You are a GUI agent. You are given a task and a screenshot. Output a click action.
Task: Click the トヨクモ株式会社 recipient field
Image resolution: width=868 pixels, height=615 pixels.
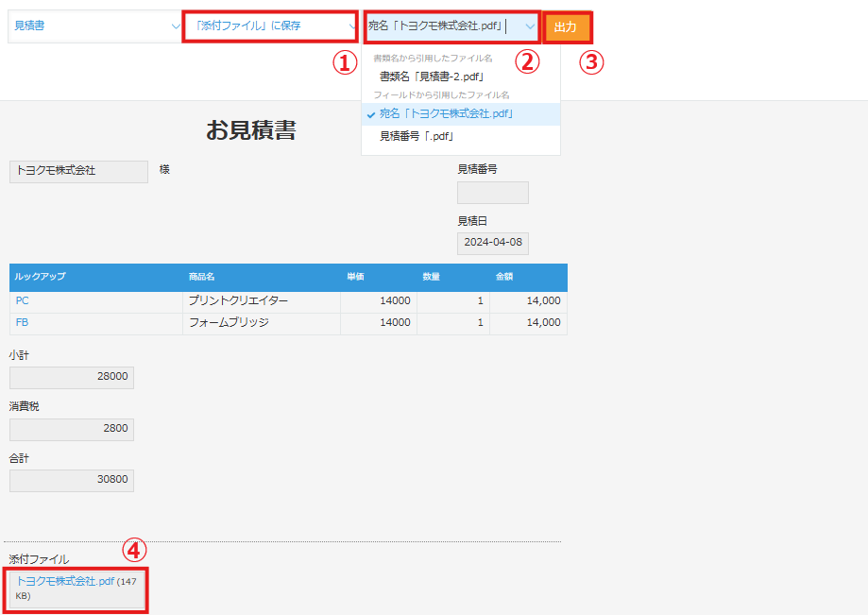[x=78, y=172]
